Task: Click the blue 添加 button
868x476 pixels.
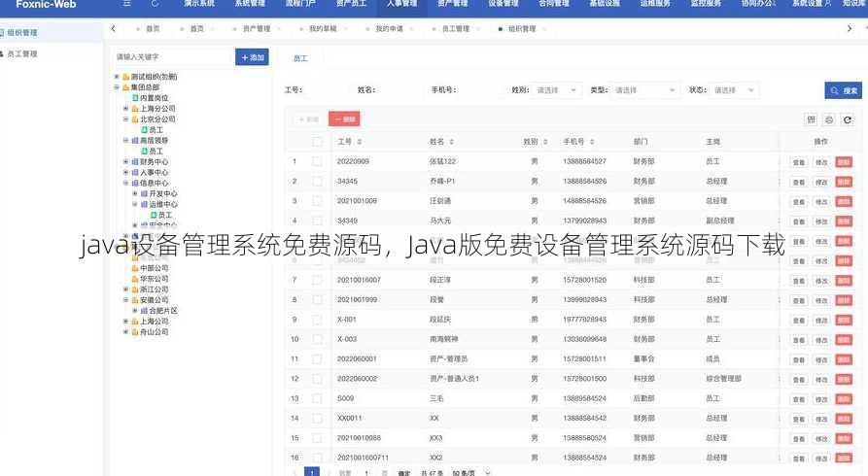Action: (252, 57)
